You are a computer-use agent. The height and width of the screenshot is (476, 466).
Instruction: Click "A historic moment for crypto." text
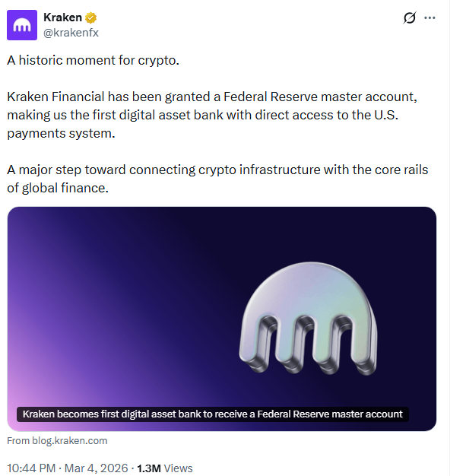click(x=94, y=60)
